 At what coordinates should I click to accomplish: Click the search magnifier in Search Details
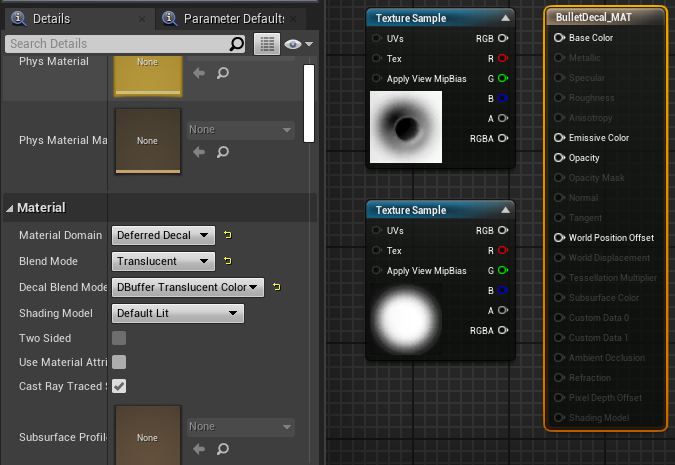237,44
